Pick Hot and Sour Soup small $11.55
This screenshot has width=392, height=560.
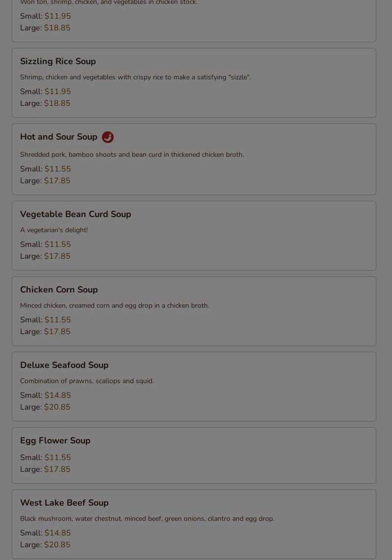pos(57,169)
